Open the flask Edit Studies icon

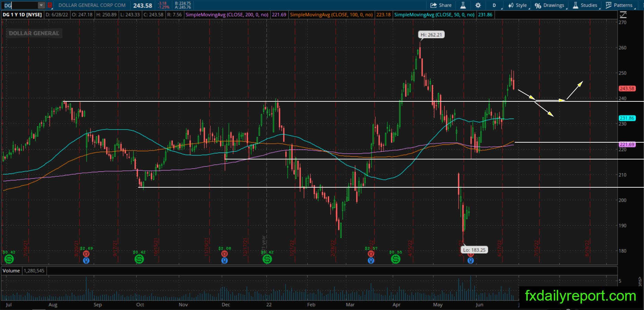(463, 5)
